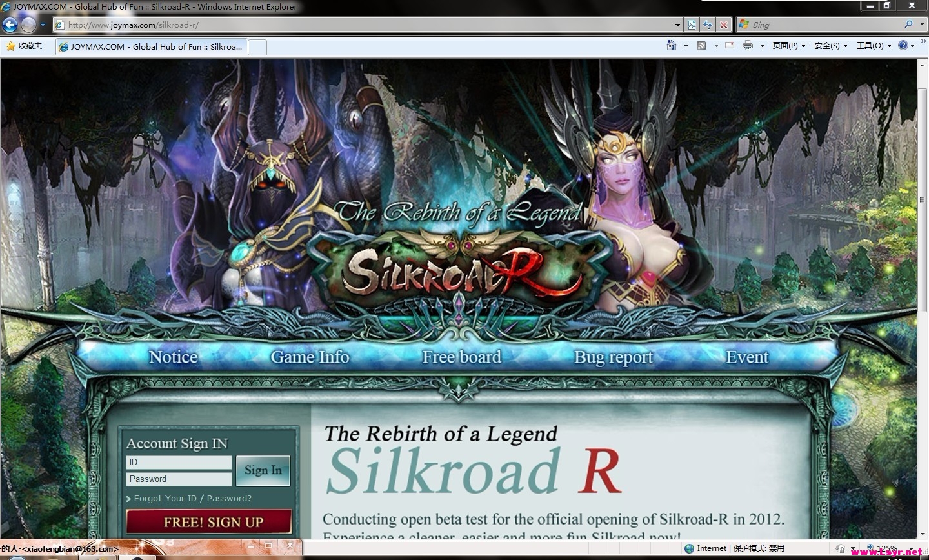Open the Game Info navigation tab
Screen dimensions: 929x560
click(310, 357)
